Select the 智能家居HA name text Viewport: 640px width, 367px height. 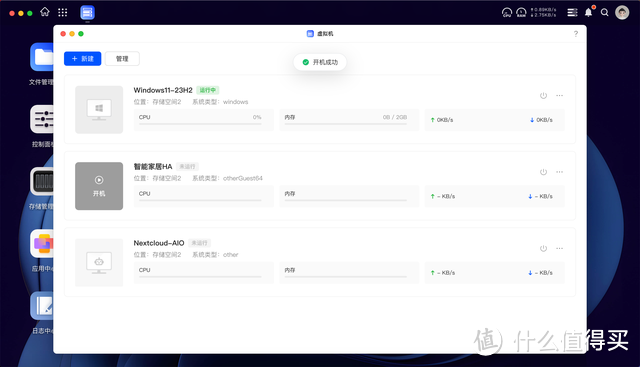(153, 167)
